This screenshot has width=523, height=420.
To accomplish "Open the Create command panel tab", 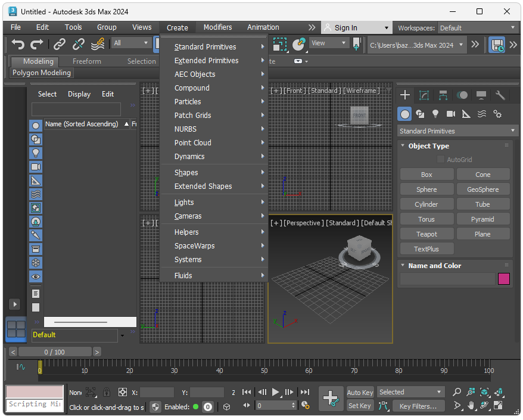I will [405, 95].
